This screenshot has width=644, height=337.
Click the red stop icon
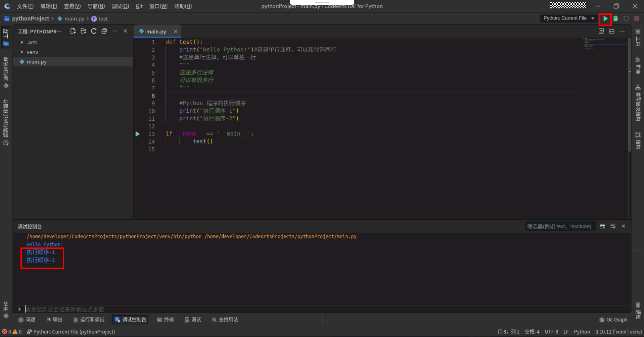(x=637, y=19)
